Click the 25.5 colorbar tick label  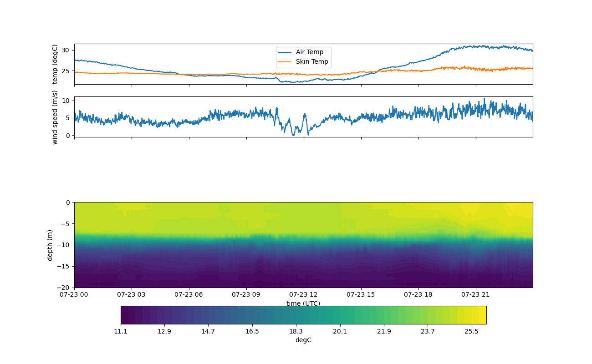click(471, 331)
